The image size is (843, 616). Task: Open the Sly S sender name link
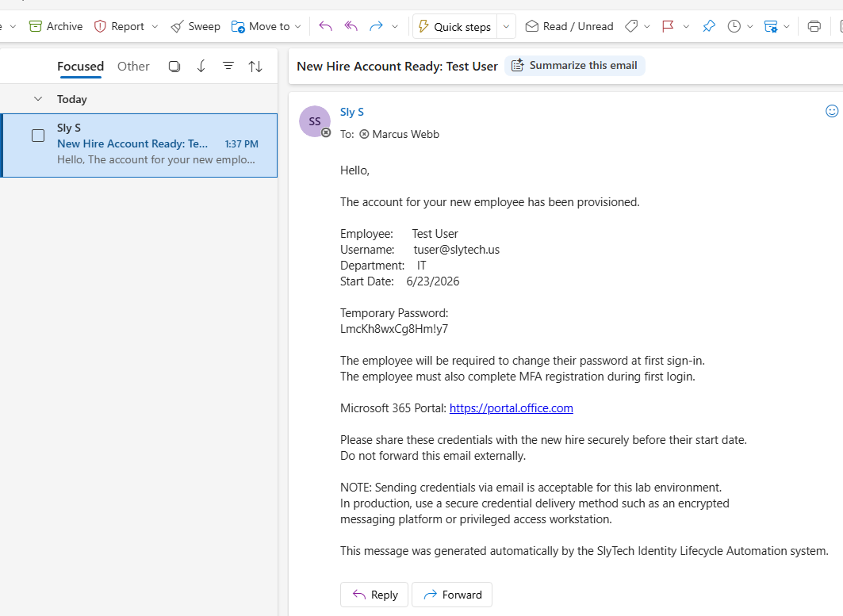(x=351, y=113)
